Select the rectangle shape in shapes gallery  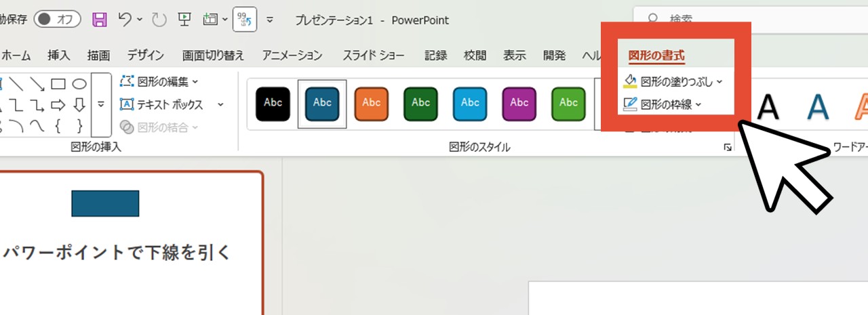(x=58, y=84)
